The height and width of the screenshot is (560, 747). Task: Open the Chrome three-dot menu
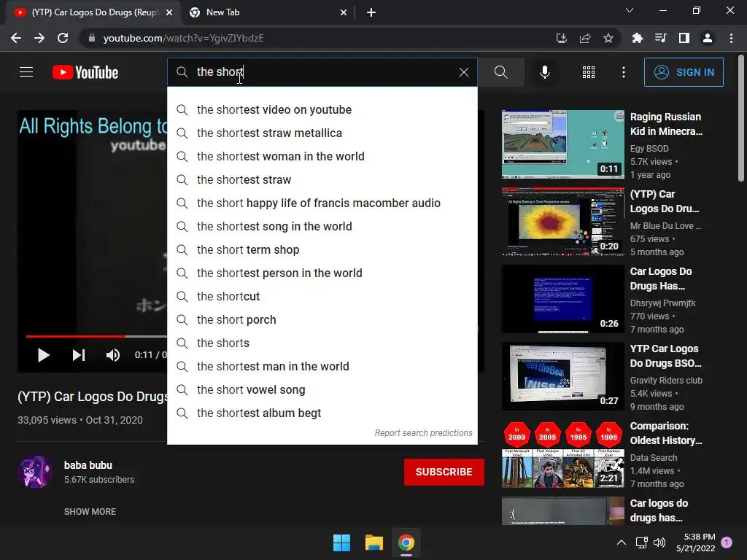point(731,38)
